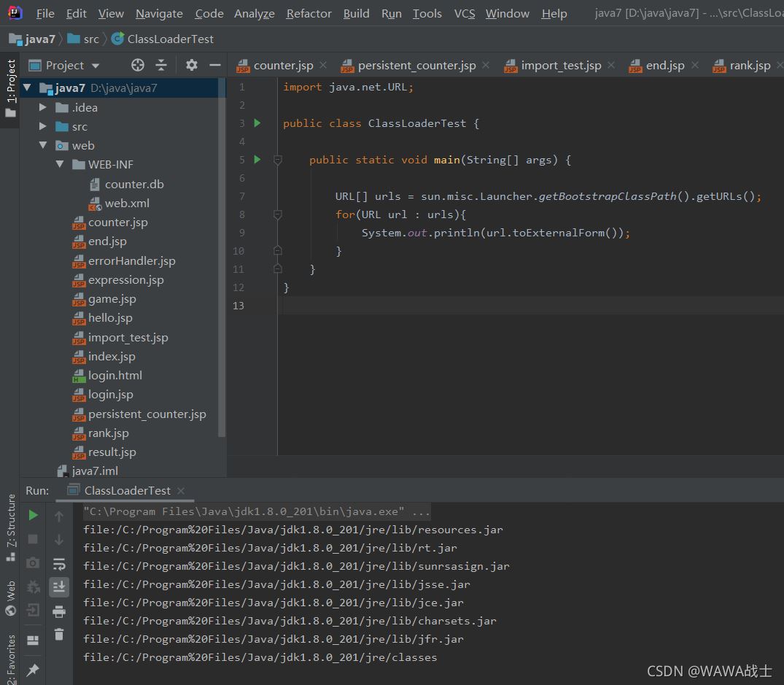Click the collapse all icon in Project panel
This screenshot has height=685, width=784.
click(161, 66)
